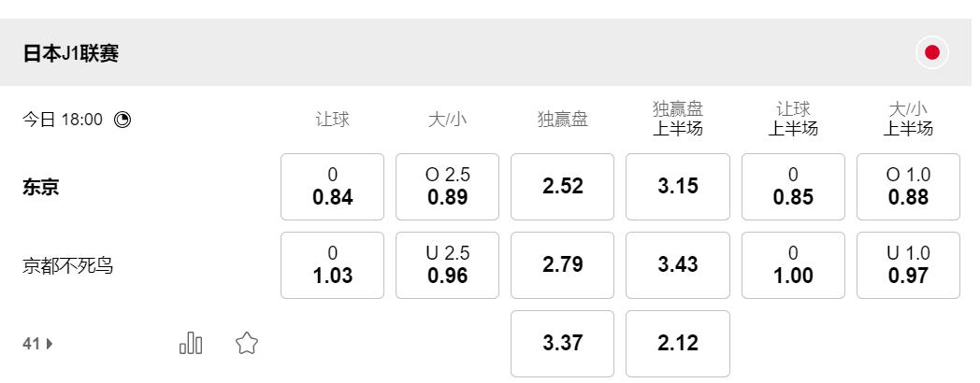Choose draw moneyline odds 3.37
This screenshot has width=980, height=383.
(562, 344)
